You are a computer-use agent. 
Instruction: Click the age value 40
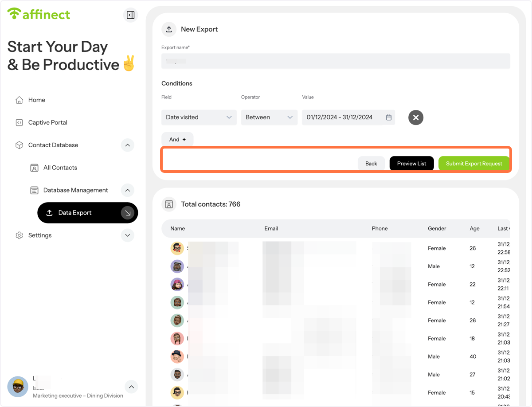click(473, 356)
